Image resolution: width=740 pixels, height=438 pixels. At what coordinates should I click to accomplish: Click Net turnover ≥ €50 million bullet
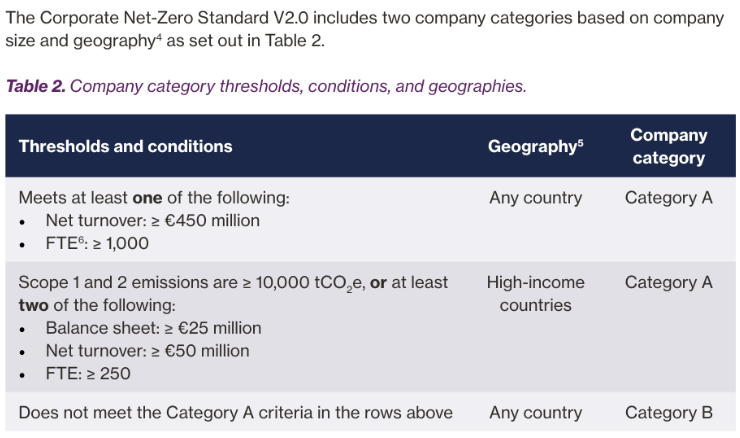pos(147,351)
